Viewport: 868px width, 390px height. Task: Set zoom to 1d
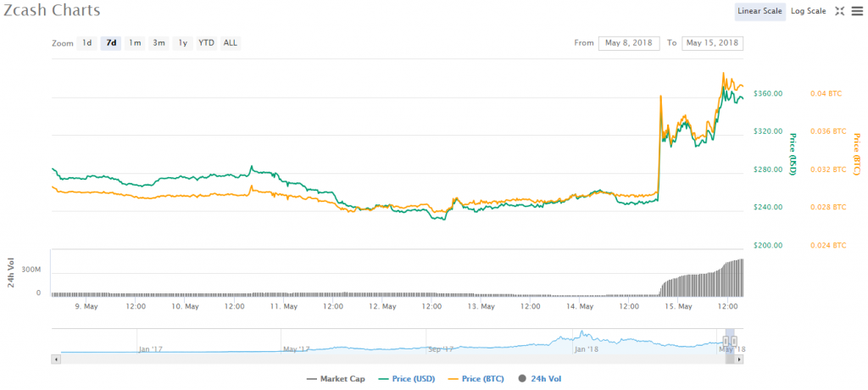pos(87,42)
